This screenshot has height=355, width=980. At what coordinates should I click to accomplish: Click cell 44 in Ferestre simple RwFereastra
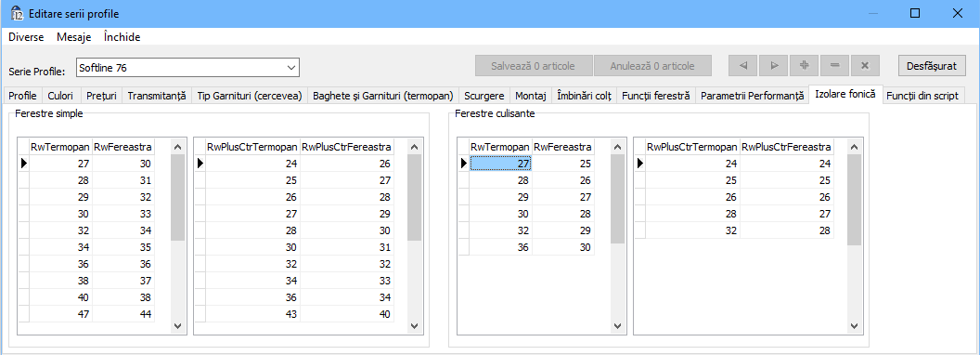[122, 314]
